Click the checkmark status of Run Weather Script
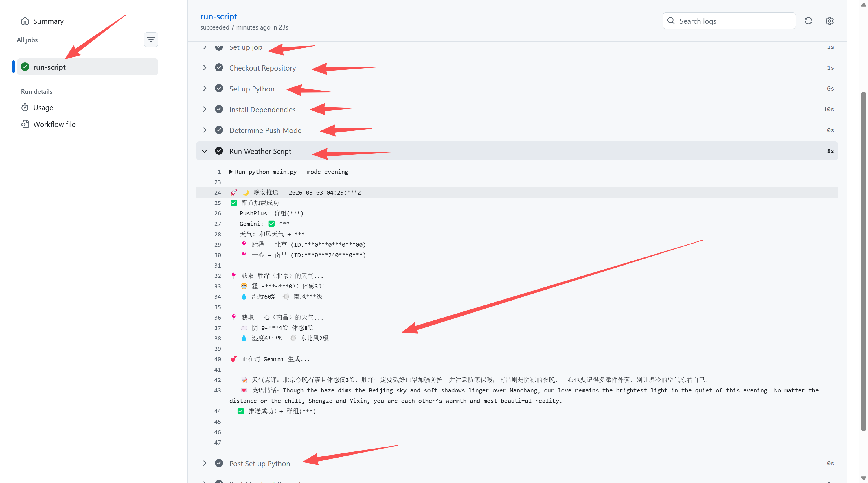The width and height of the screenshot is (868, 483). pyautogui.click(x=219, y=151)
